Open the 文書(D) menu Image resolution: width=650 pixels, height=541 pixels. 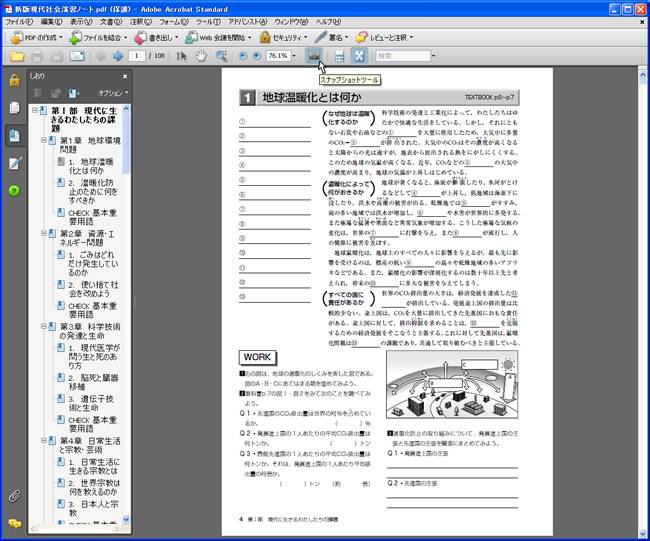coord(111,22)
